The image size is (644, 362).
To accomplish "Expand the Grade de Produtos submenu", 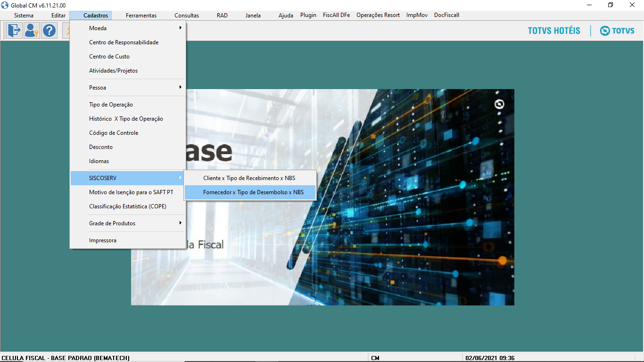I will [128, 223].
